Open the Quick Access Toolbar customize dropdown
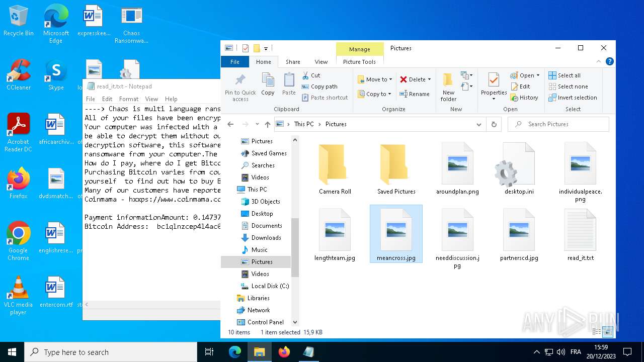 pyautogui.click(x=266, y=49)
